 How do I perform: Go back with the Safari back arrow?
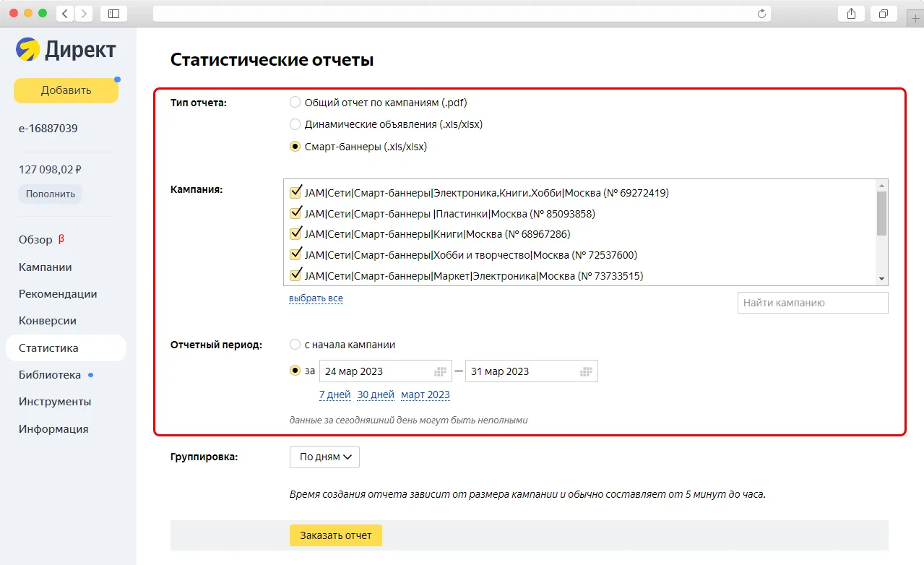tap(65, 14)
